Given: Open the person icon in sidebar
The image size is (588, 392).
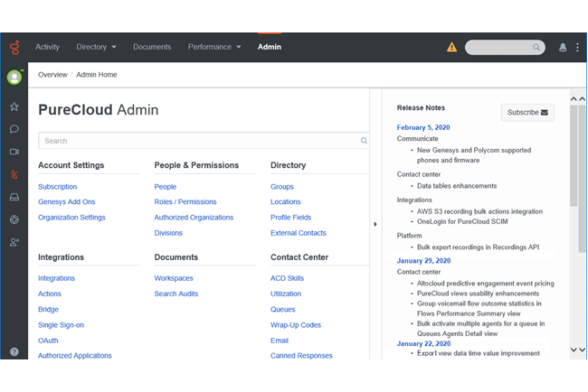Looking at the screenshot, I should [14, 242].
